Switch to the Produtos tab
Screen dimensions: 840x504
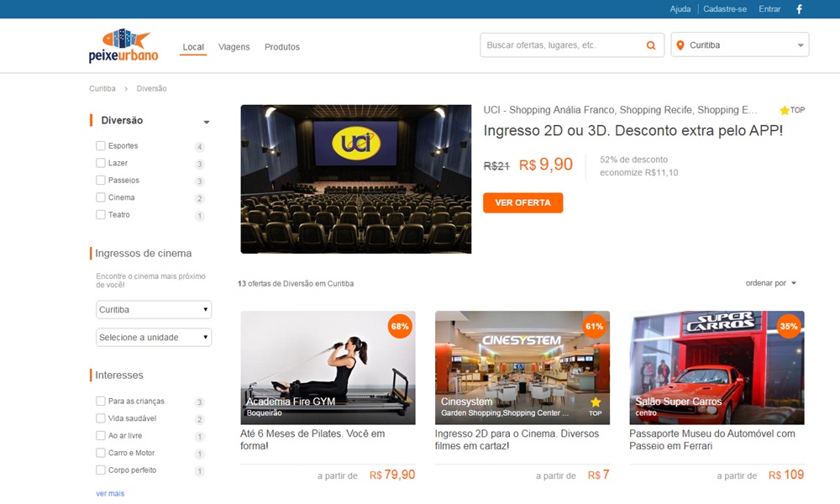tap(281, 47)
